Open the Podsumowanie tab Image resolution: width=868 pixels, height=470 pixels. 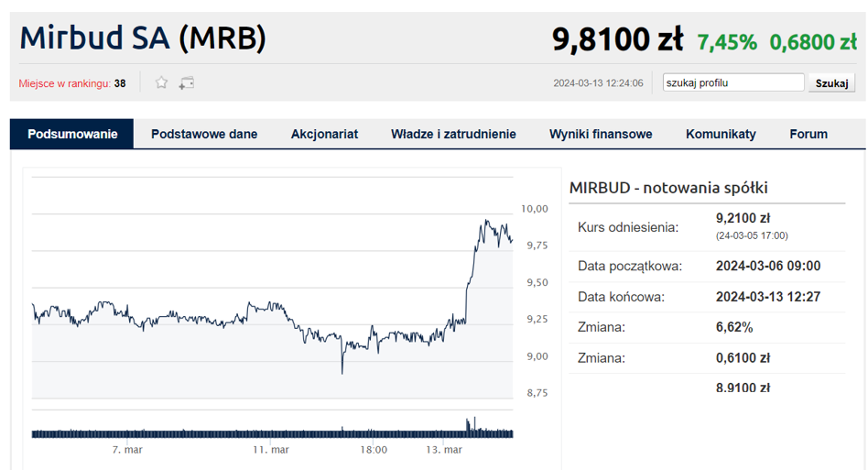(72, 134)
